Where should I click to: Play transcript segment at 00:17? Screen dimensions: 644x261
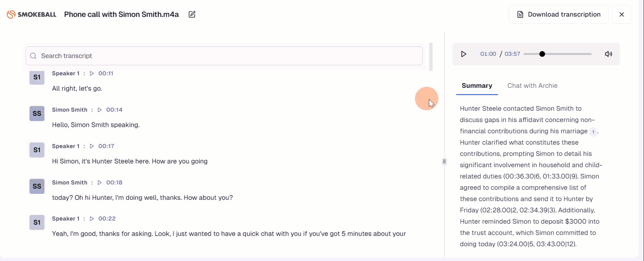click(92, 146)
